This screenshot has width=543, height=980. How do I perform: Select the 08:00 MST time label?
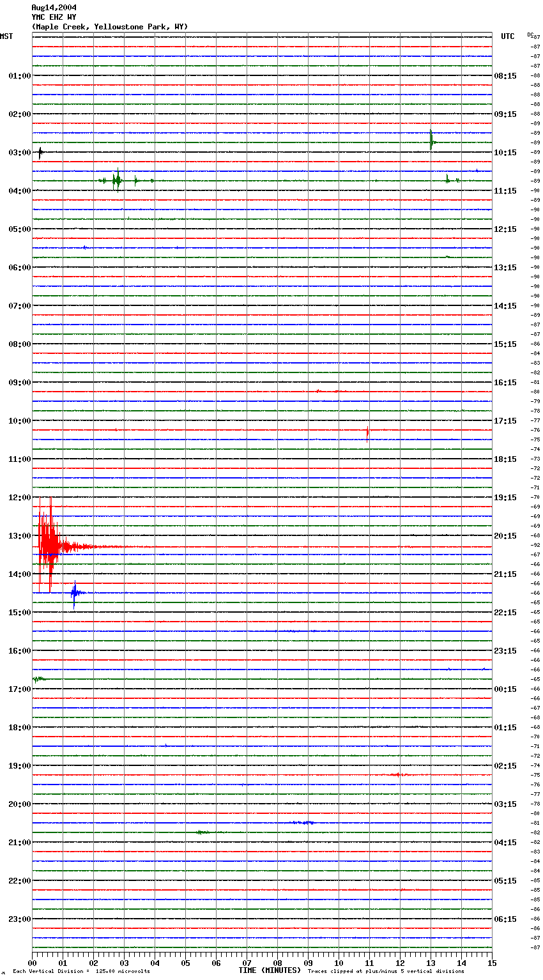click(x=20, y=344)
